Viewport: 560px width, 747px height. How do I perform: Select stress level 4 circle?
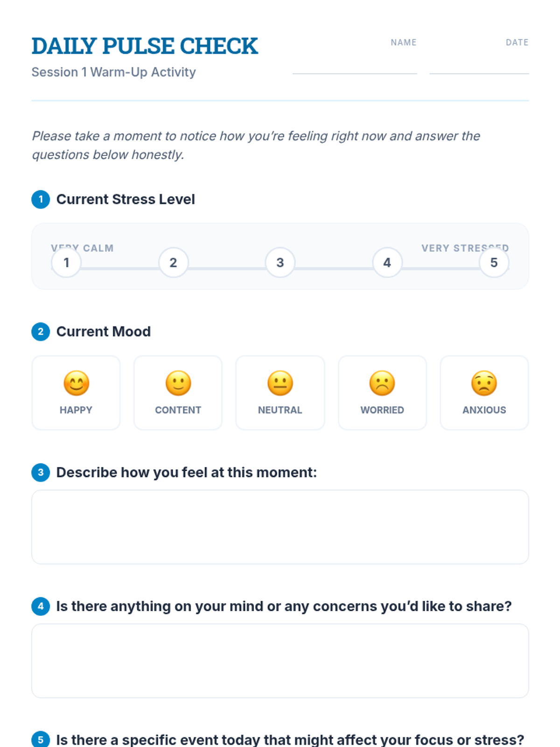(387, 262)
